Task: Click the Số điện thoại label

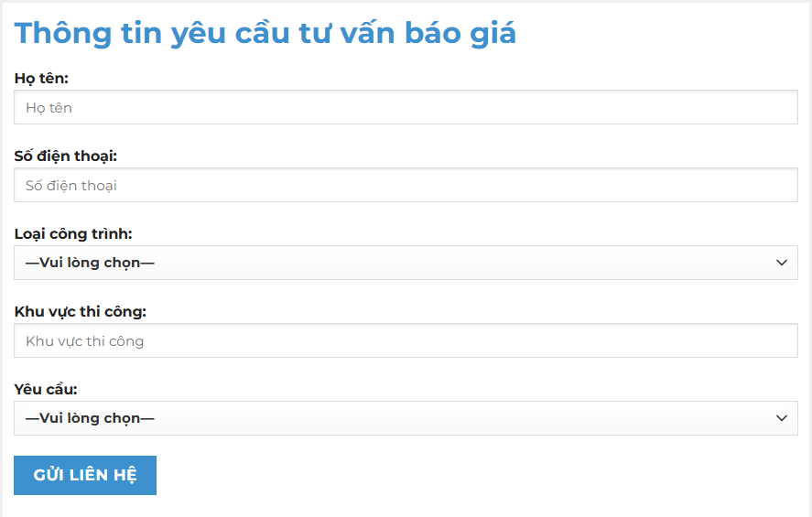Action: [x=66, y=156]
